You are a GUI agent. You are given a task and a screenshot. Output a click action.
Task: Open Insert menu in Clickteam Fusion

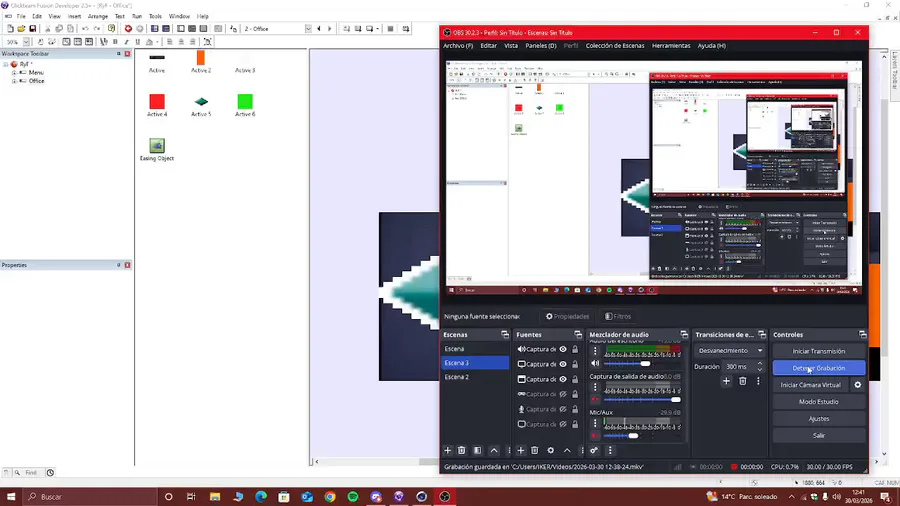75,17
